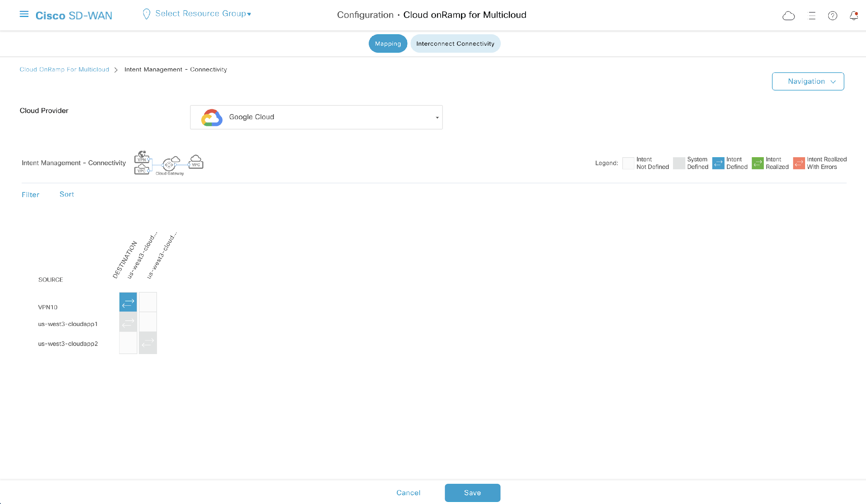Toggle us-west3-cloudapp2 to cloudapp1 empty cell

128,343
